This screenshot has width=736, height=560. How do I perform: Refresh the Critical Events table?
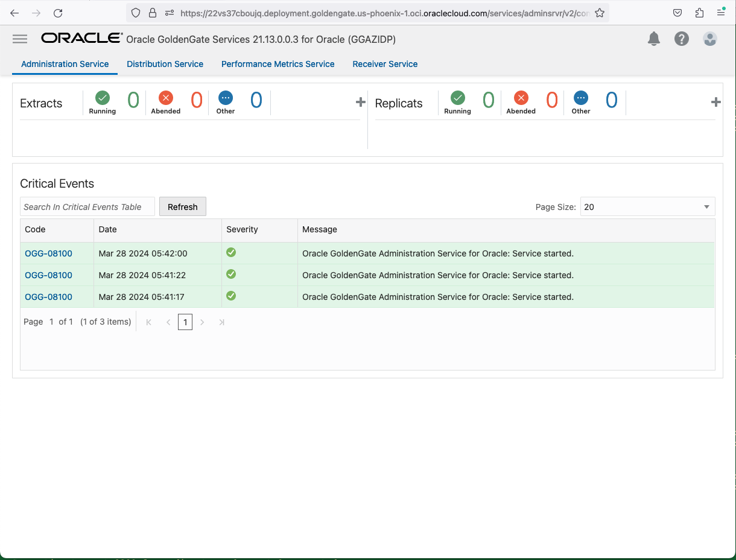click(x=182, y=206)
